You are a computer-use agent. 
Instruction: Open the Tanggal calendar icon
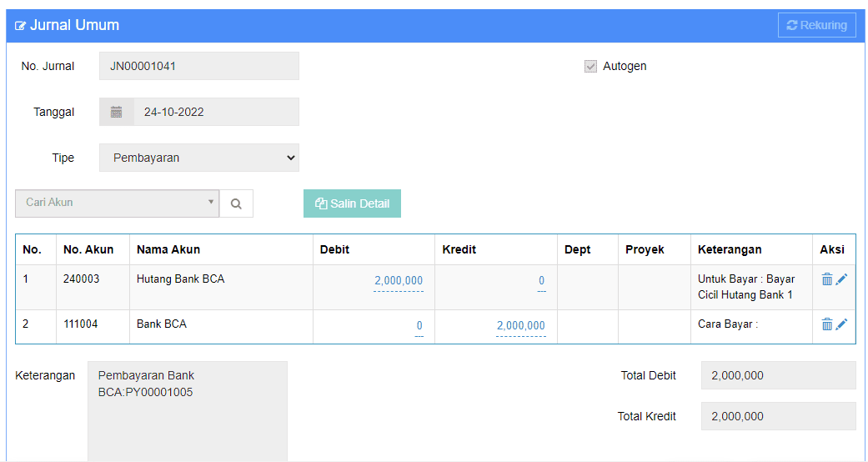tap(116, 112)
